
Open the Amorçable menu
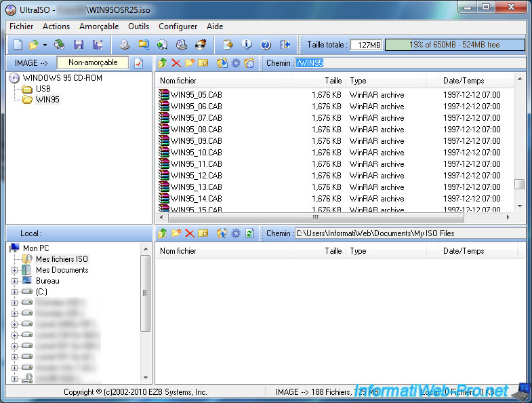coord(99,26)
